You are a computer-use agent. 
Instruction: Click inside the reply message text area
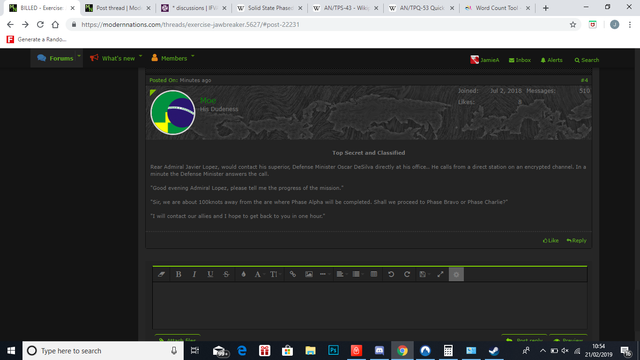pos(370,305)
